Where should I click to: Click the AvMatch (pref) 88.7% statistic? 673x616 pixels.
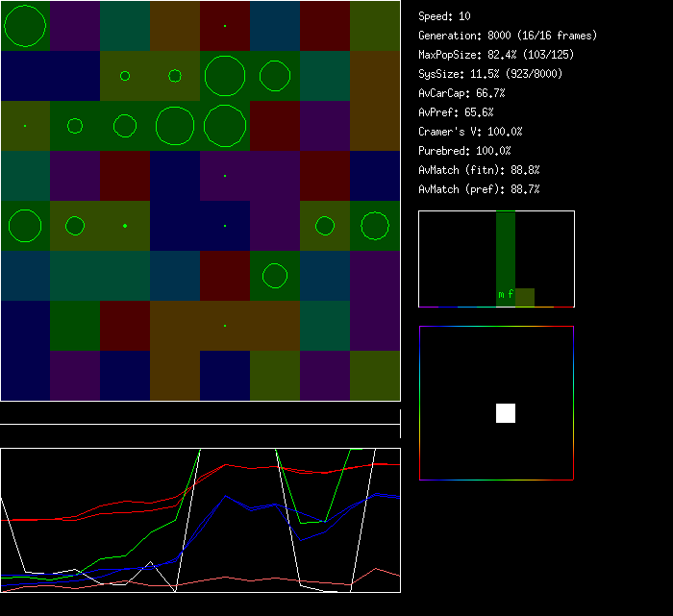click(x=479, y=189)
